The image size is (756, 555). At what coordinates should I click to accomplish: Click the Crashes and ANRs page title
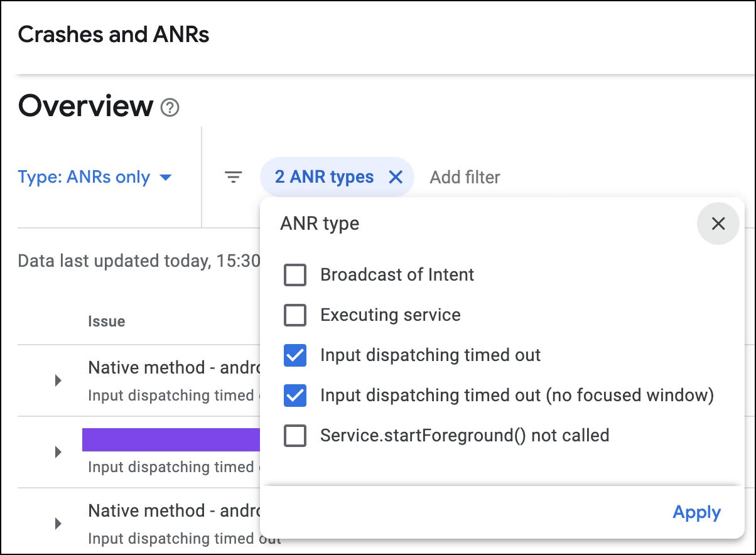pos(114,35)
